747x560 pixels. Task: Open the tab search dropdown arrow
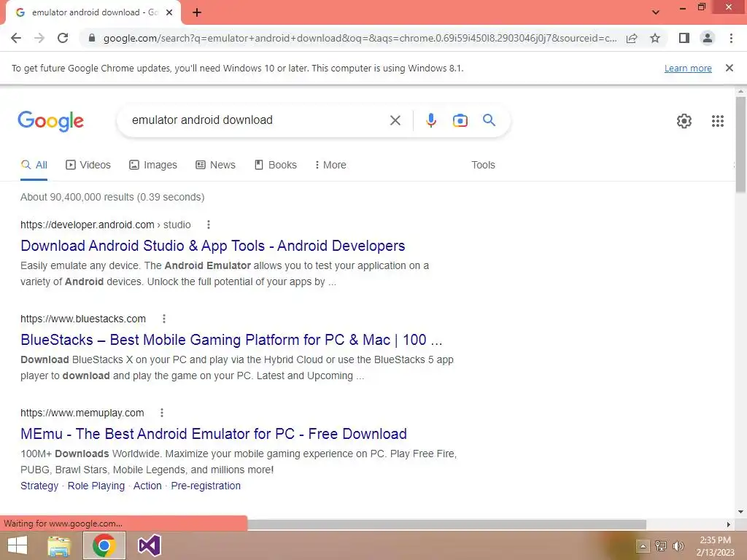(x=656, y=12)
